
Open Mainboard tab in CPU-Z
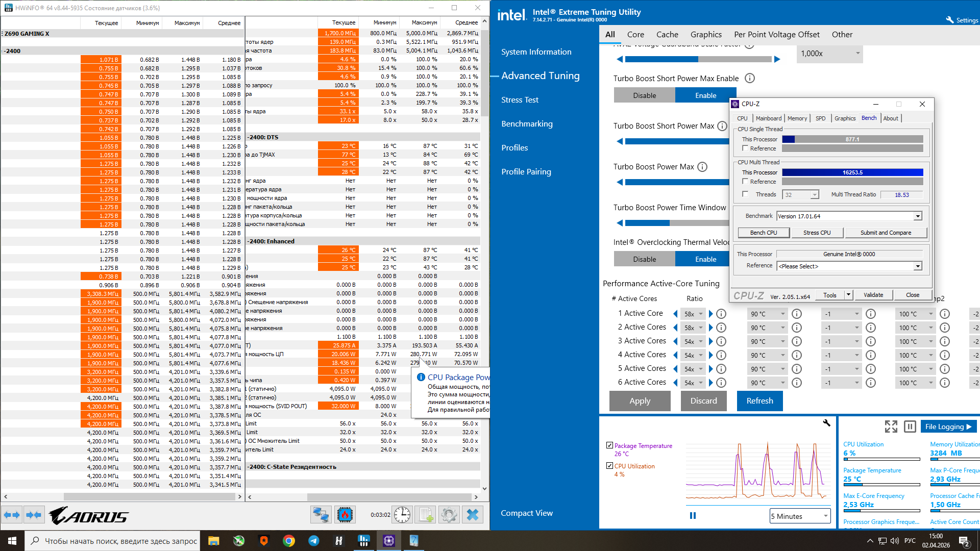point(768,118)
